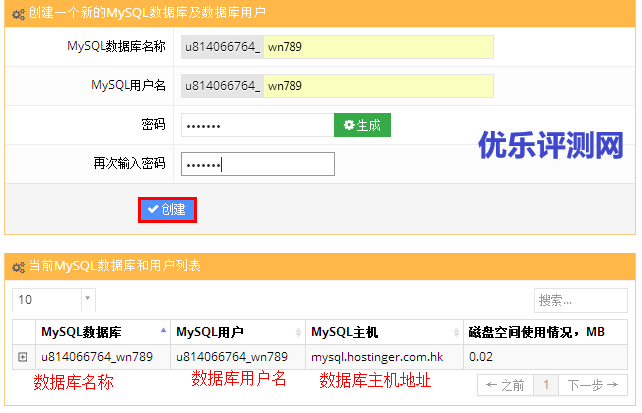Click the 搜索 search box

580,299
